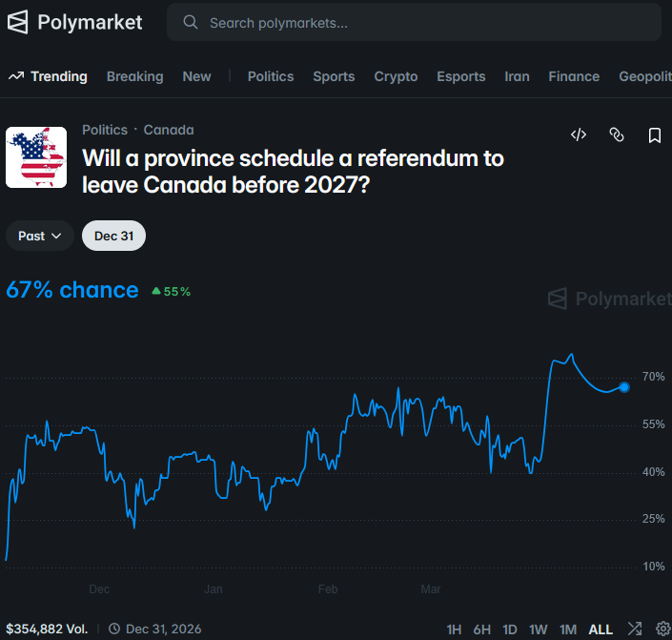Open the Canada breadcrumb link
The width and height of the screenshot is (672, 640).
(x=169, y=130)
